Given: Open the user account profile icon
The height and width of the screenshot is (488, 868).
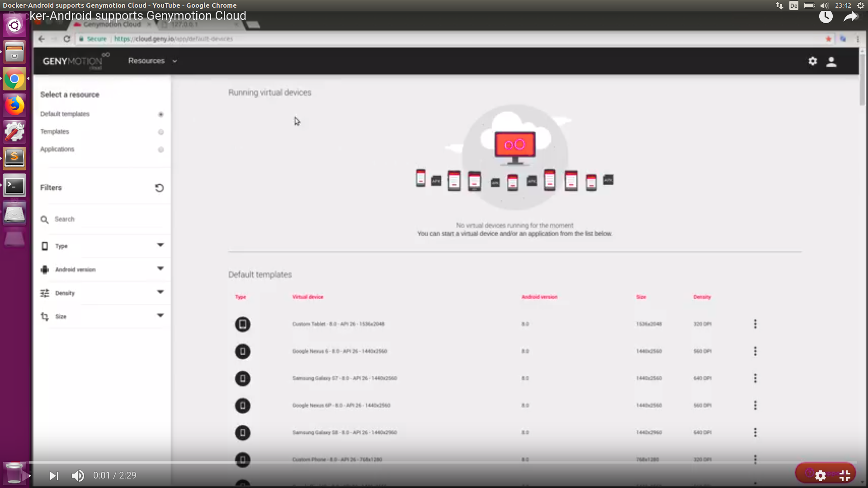Looking at the screenshot, I should pyautogui.click(x=831, y=61).
